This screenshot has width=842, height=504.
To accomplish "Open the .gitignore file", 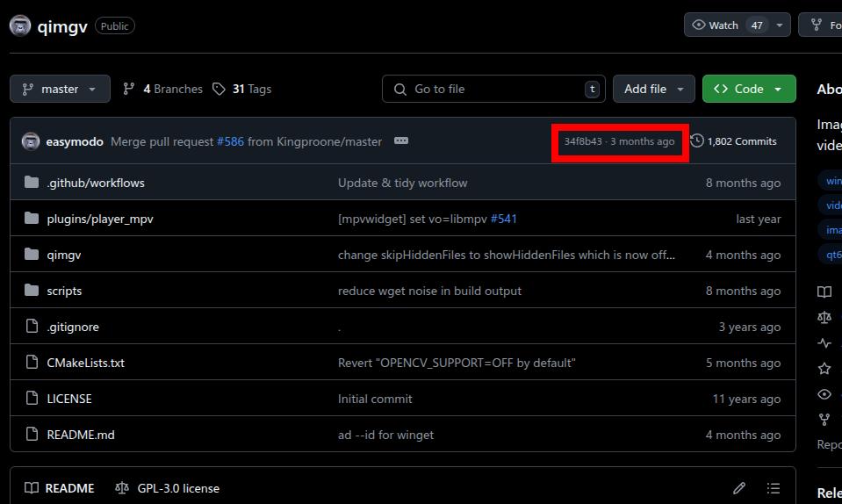I will pos(73,327).
